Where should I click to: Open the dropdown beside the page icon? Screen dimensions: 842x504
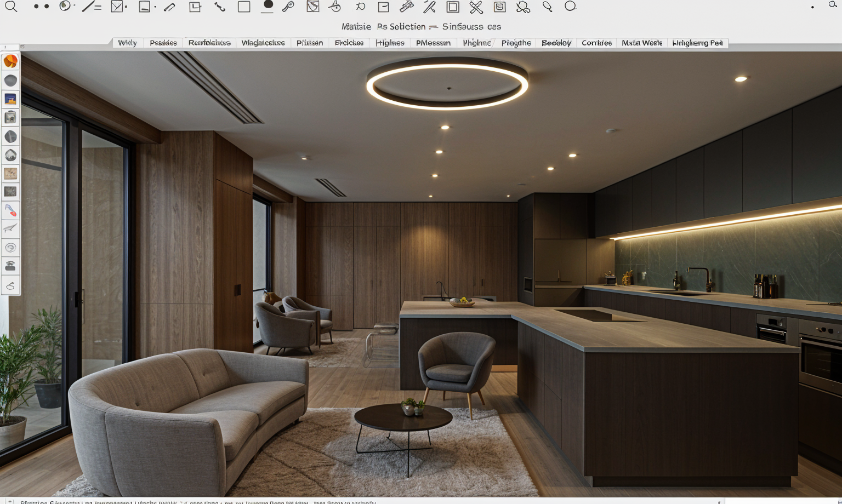click(x=155, y=7)
